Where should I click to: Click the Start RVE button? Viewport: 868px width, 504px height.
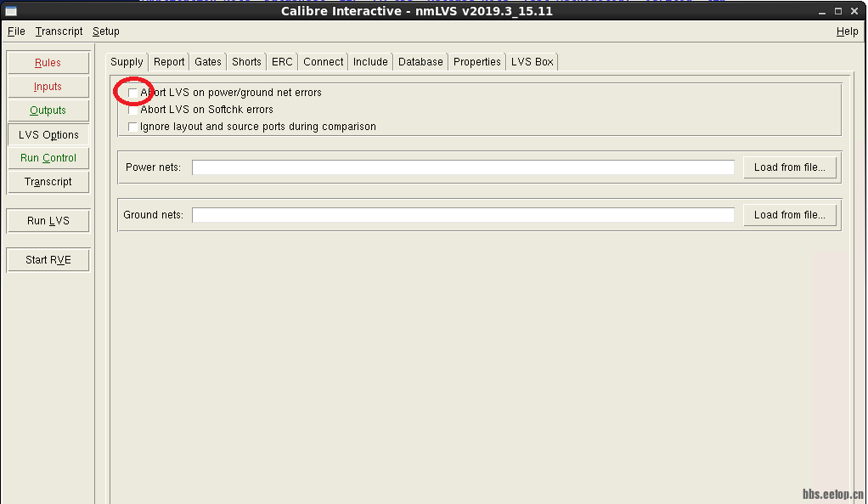[48, 260]
